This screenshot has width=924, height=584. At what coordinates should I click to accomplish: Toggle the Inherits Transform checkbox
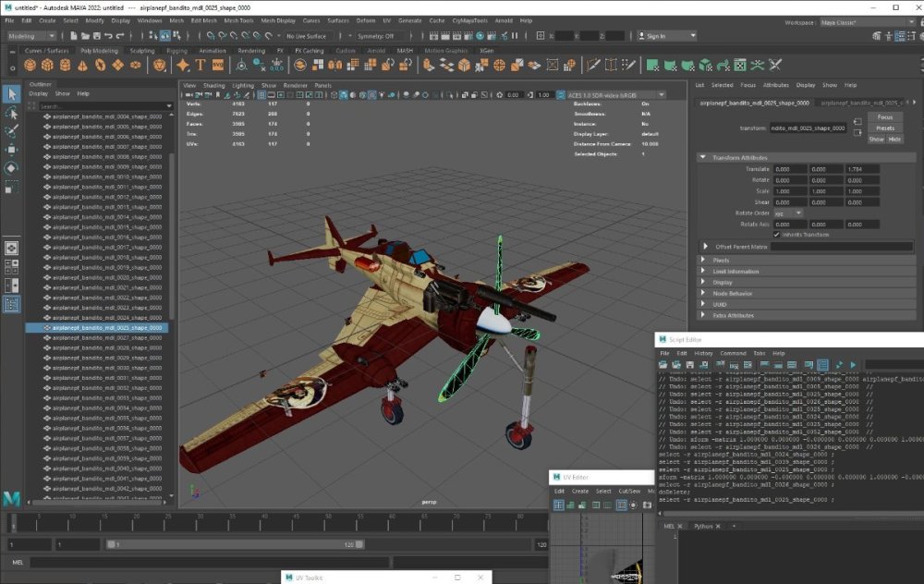(x=776, y=235)
